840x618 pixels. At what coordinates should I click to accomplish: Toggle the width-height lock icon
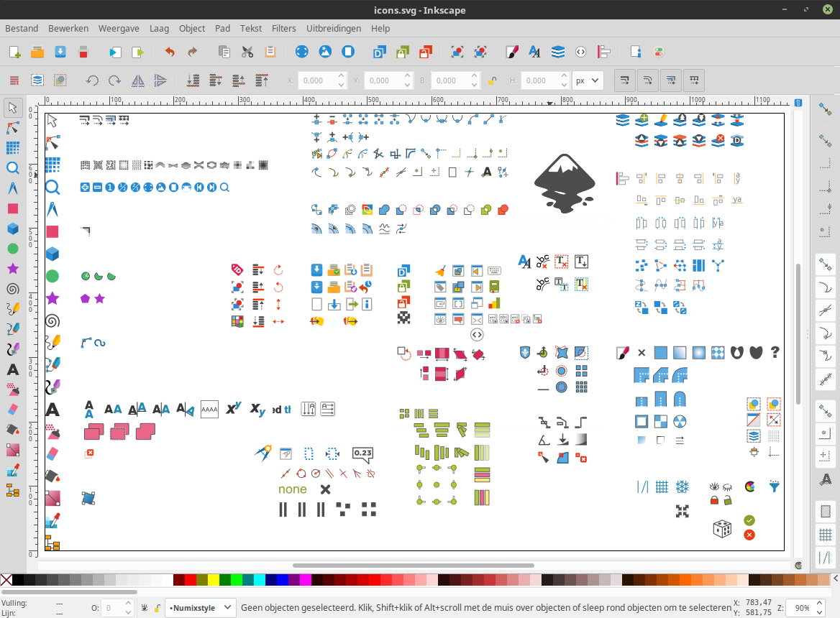[493, 80]
